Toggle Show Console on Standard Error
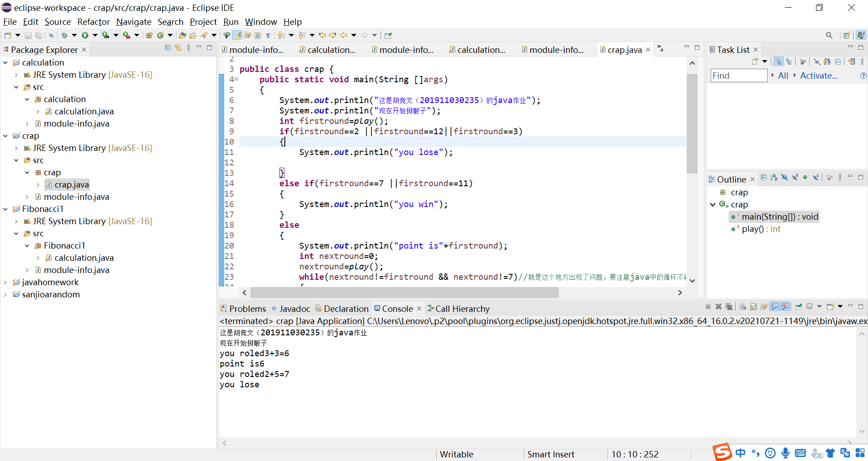The image size is (868, 461). pyautogui.click(x=785, y=306)
